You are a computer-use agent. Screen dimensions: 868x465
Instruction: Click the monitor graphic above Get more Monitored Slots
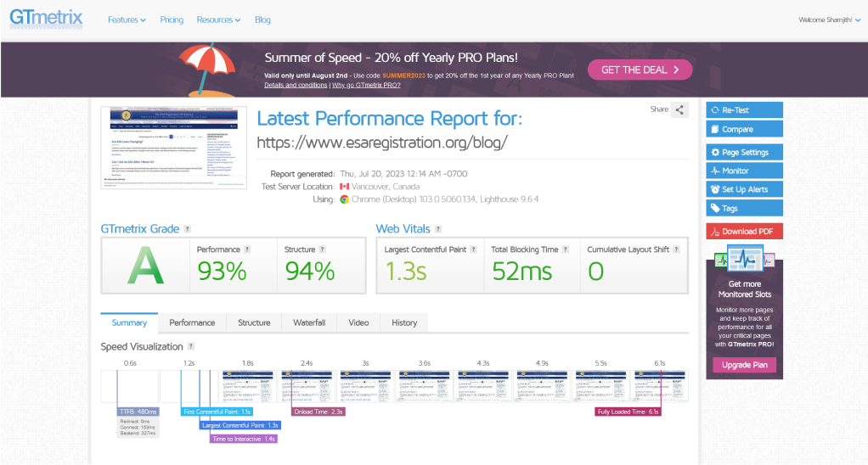(745, 260)
